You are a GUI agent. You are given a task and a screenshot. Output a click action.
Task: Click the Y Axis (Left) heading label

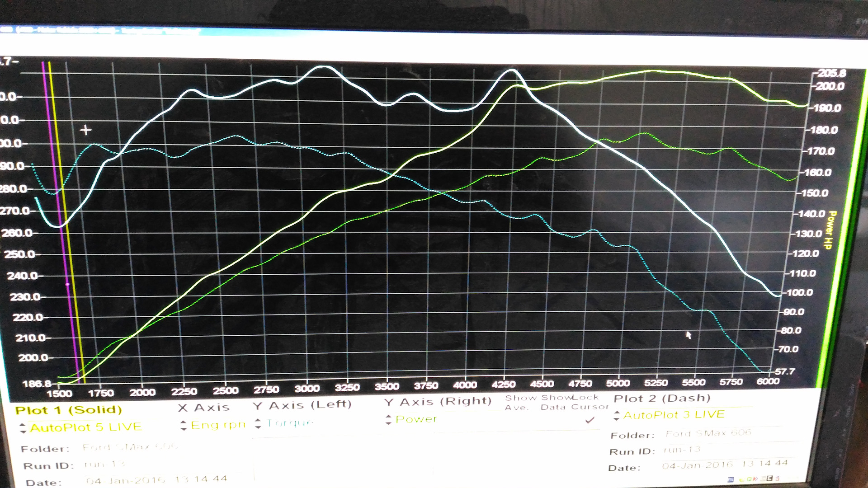(x=302, y=405)
